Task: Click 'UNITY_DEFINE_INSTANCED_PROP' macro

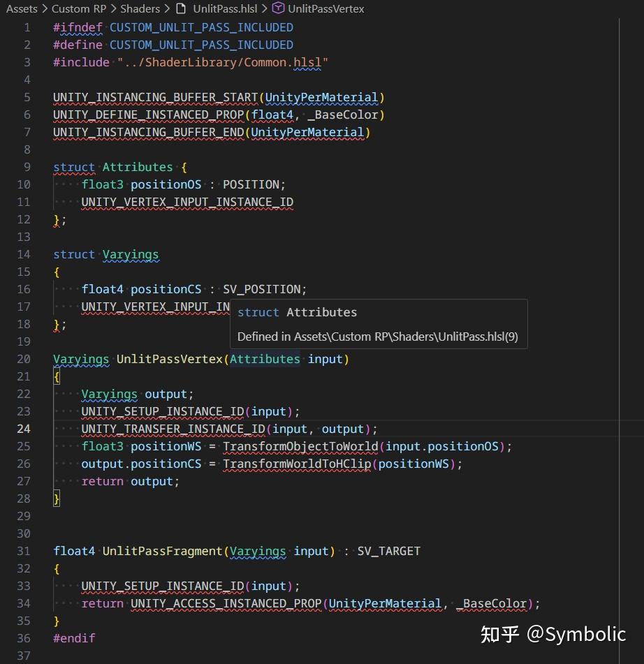Action: pos(148,115)
